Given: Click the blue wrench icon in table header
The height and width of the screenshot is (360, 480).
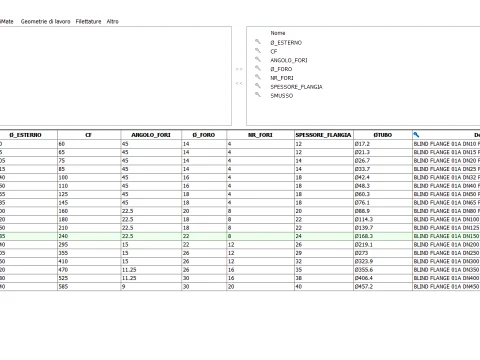Looking at the screenshot, I should pos(416,135).
